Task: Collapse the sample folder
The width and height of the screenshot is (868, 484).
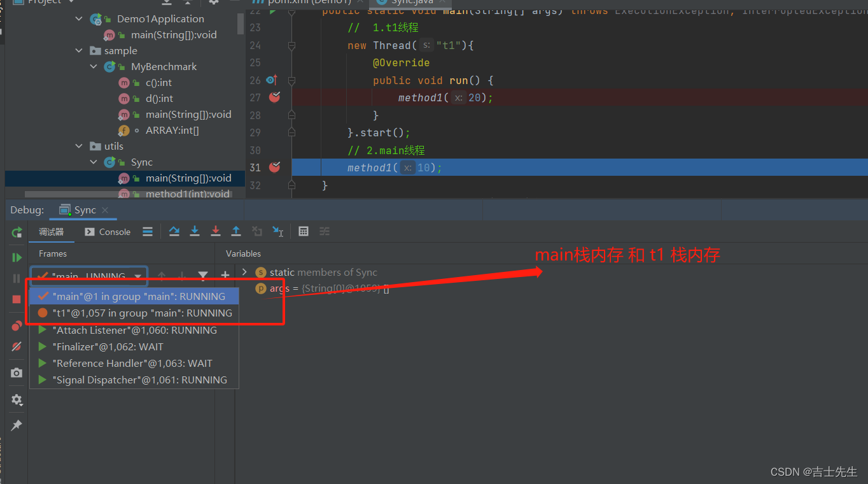Action: point(79,51)
